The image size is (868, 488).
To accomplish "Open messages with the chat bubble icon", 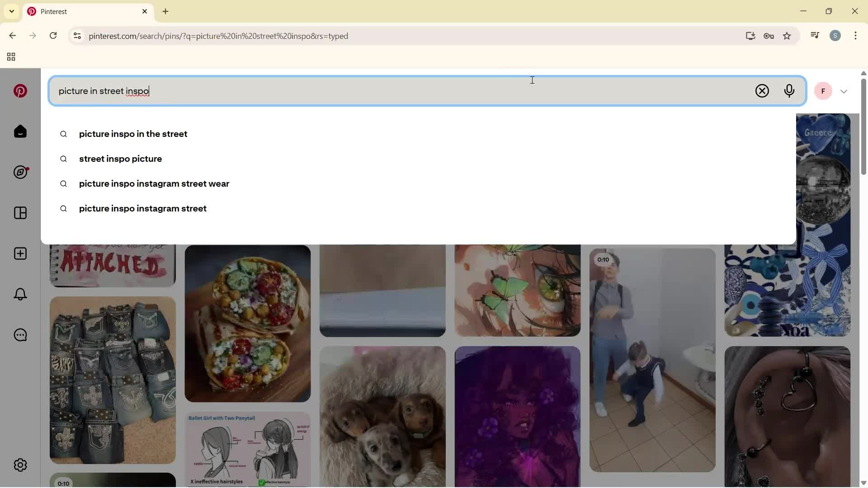I will point(20,335).
